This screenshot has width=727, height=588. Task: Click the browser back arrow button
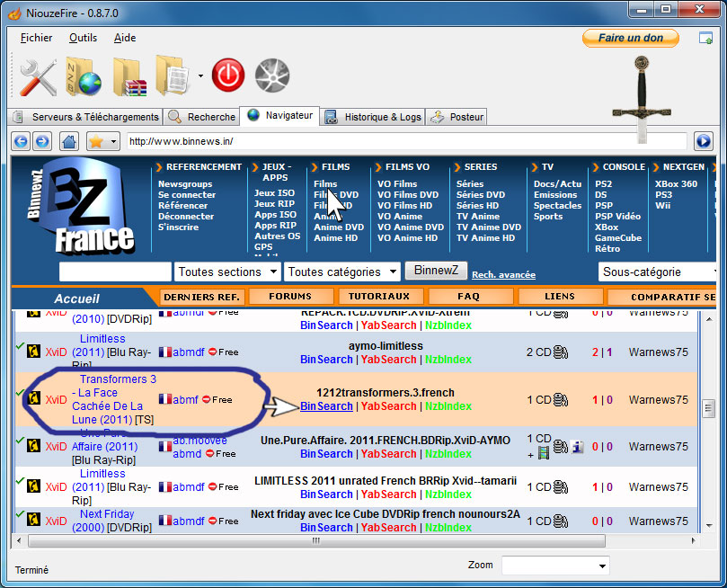point(21,141)
